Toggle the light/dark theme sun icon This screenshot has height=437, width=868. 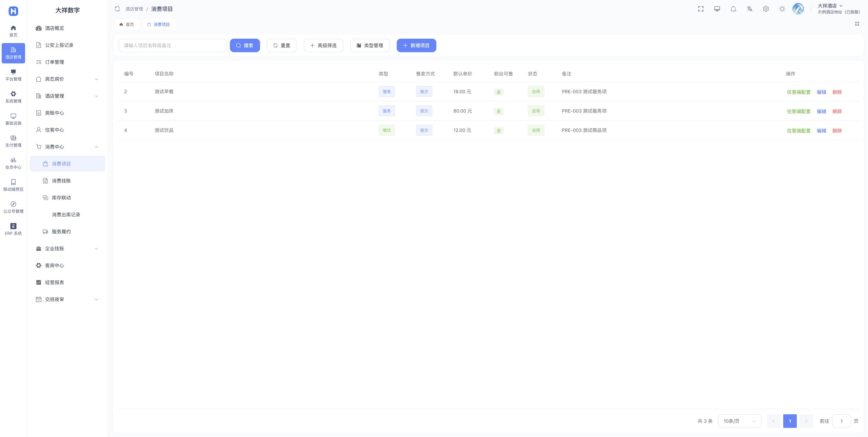pos(782,9)
